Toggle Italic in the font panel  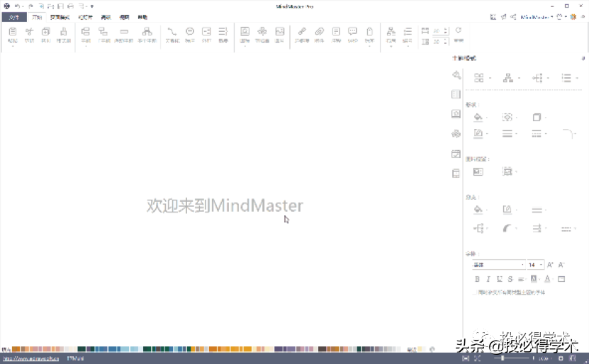click(x=488, y=279)
